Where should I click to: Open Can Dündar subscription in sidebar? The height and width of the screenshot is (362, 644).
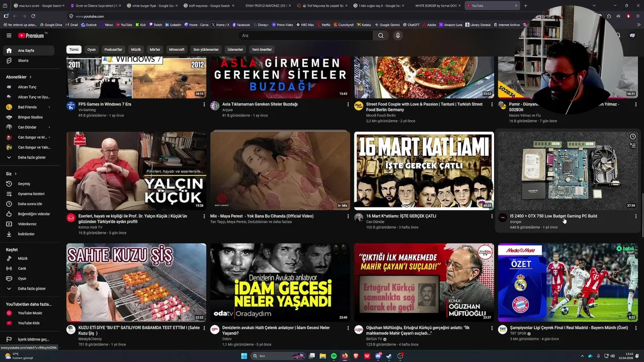[28, 127]
